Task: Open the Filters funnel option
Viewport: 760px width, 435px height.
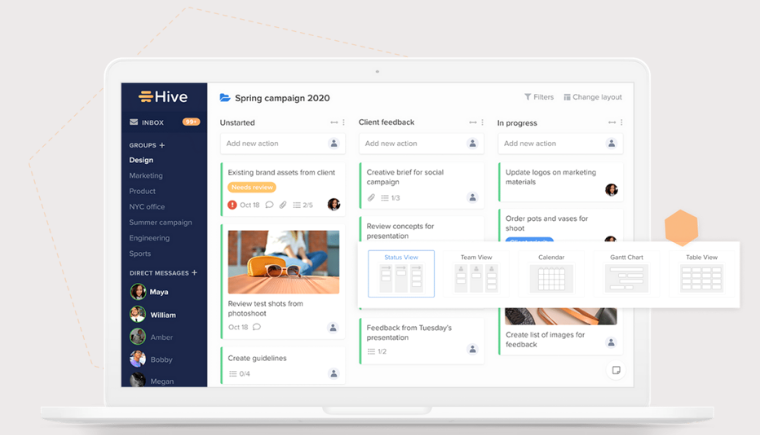Action: click(539, 97)
